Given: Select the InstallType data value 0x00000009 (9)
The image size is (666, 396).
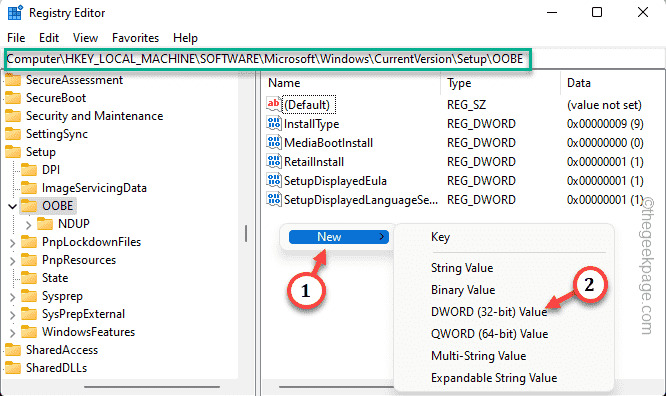Looking at the screenshot, I should [605, 124].
